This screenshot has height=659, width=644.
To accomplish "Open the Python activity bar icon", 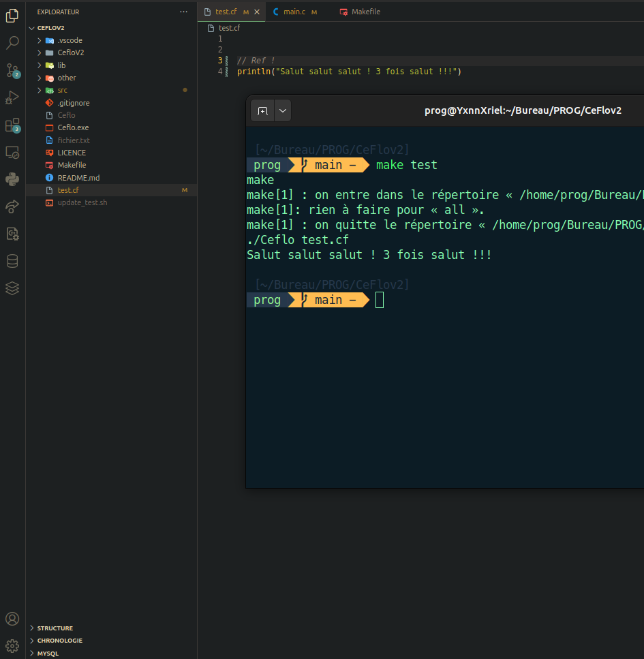I will [x=12, y=179].
